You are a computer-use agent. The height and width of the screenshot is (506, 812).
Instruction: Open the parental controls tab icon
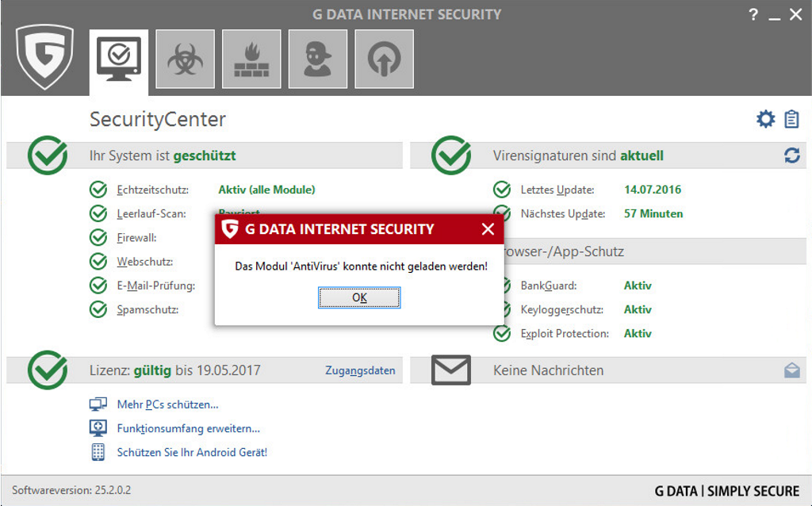click(318, 59)
